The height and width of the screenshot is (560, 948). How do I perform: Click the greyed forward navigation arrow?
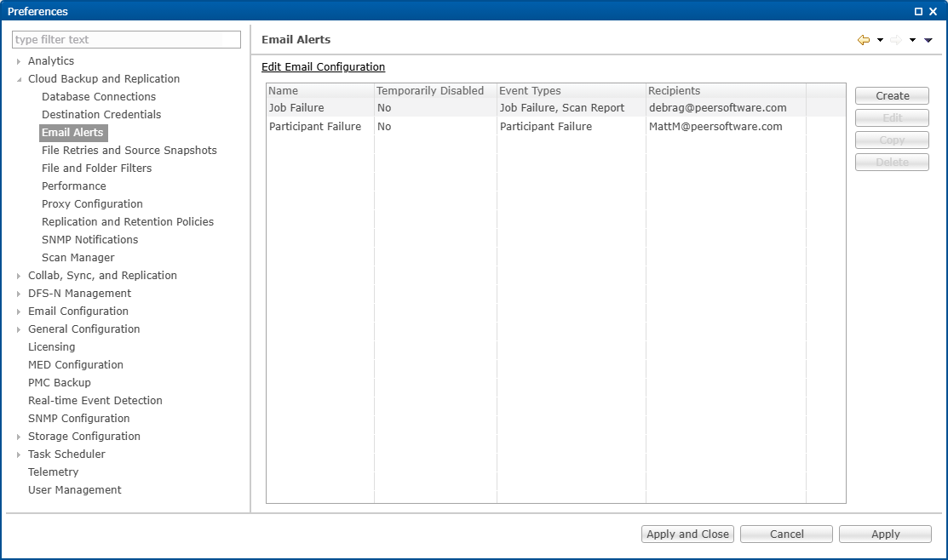pos(896,40)
